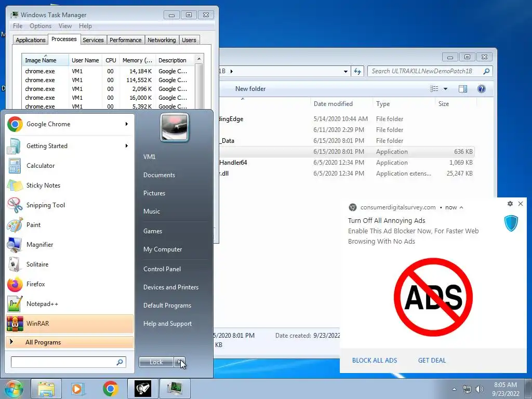532x399 pixels.
Task: Change Explorer view layout icon
Action: (x=434, y=89)
